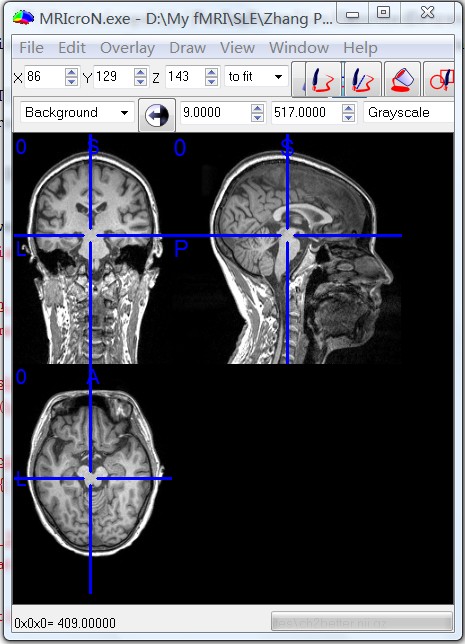
Task: Click the swap dark-bright contrast button
Action: pos(157,115)
